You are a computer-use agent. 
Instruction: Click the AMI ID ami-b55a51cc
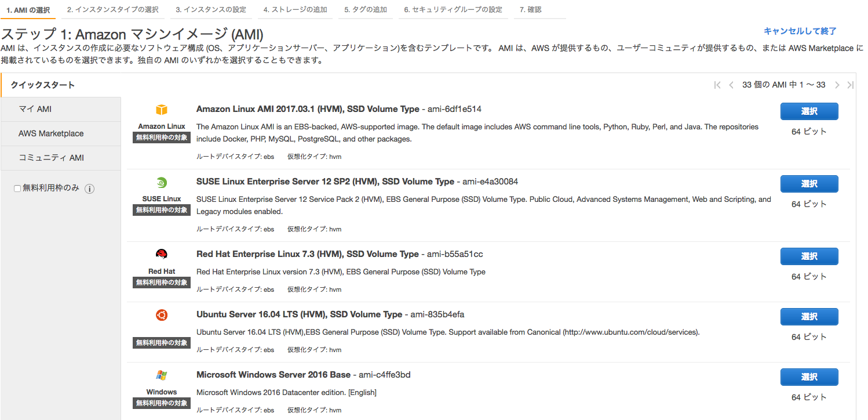click(455, 254)
